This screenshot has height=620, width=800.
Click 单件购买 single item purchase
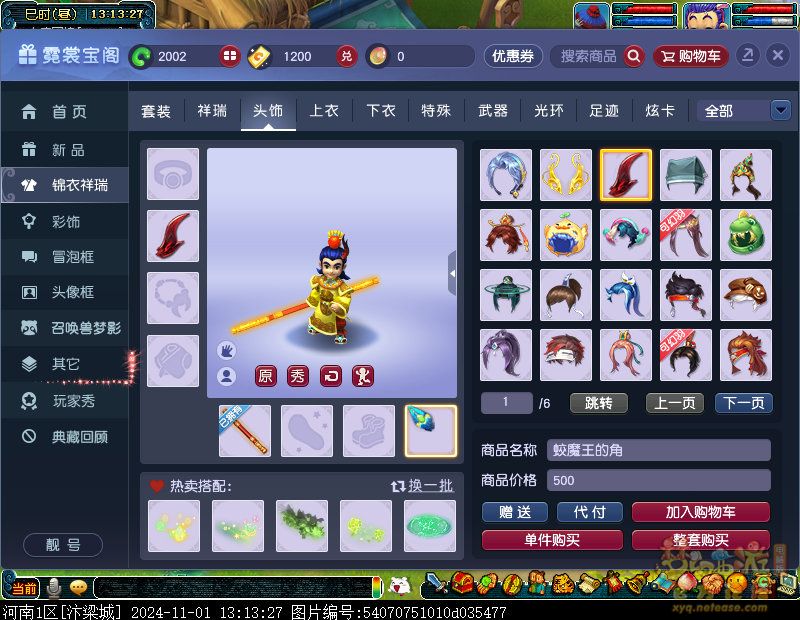coord(552,540)
